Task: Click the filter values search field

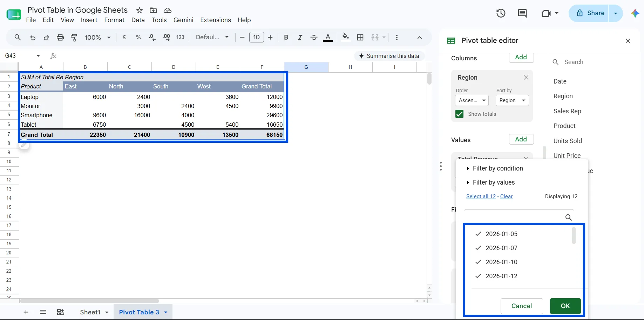Action: click(519, 217)
